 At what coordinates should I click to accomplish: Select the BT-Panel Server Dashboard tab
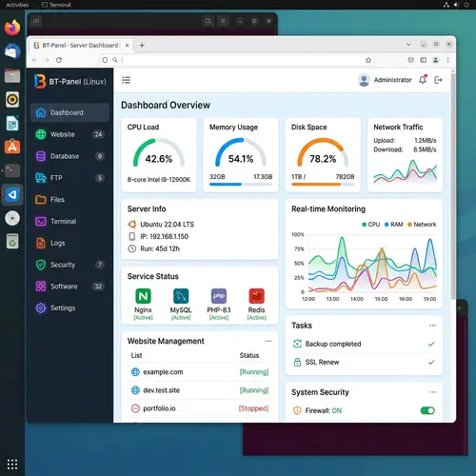click(x=81, y=46)
